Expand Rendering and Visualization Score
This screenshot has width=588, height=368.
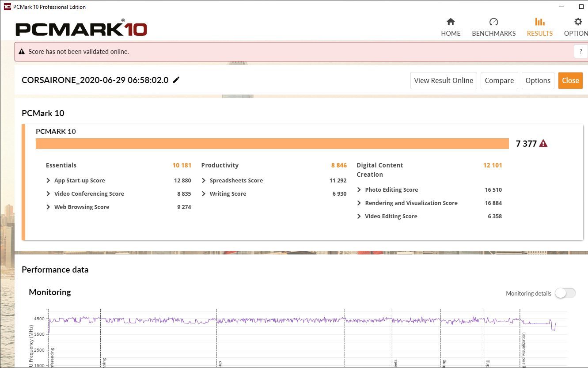pyautogui.click(x=359, y=203)
